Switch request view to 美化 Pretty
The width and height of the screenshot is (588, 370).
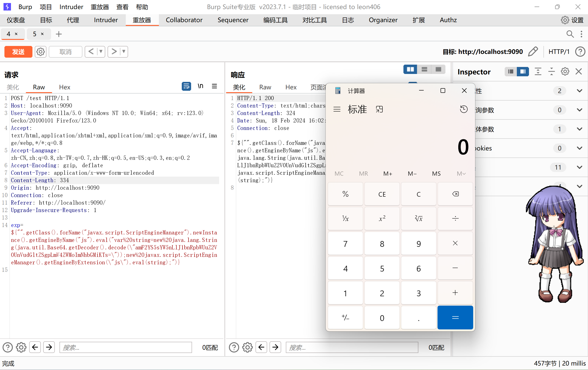[x=12, y=87]
